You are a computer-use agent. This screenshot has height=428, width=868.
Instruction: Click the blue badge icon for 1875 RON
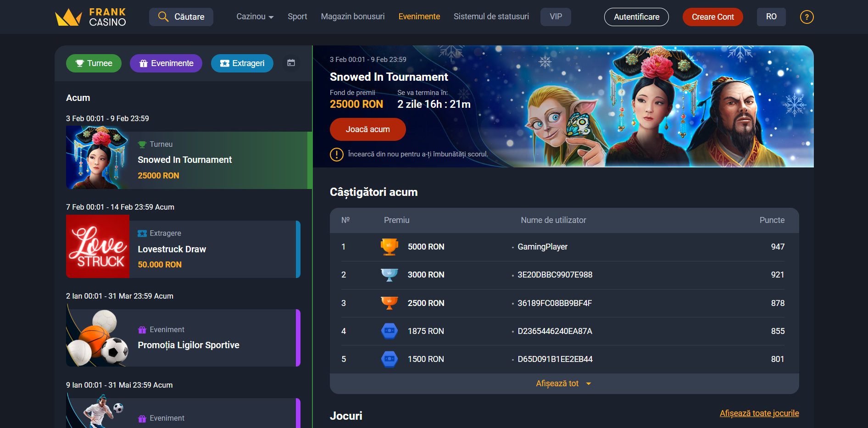pos(389,331)
